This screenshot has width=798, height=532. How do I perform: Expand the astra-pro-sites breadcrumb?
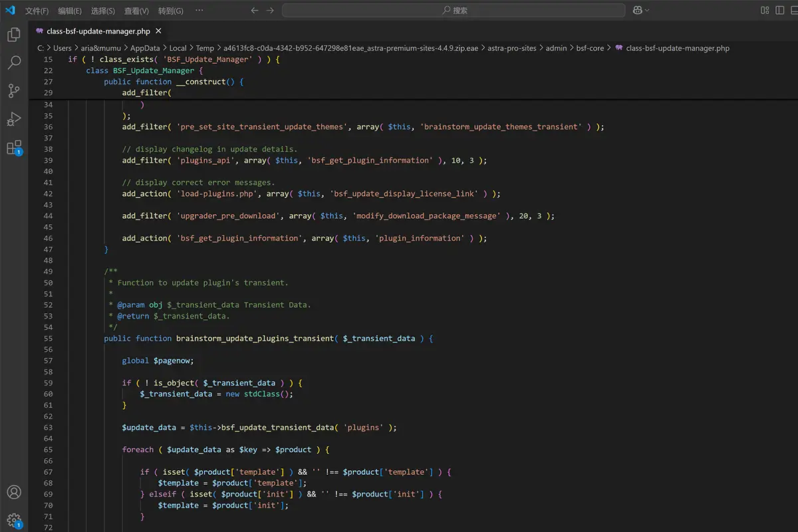coord(513,48)
